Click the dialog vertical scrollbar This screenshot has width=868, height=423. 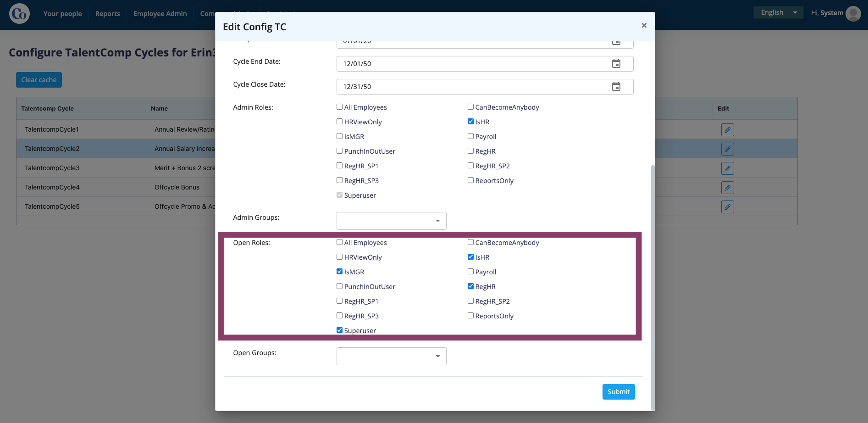pos(653,287)
